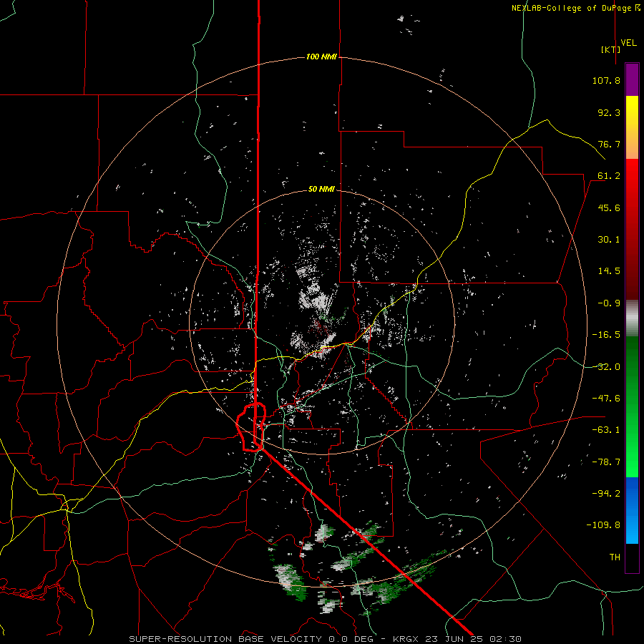Select the -16.5 velocity scale value

click(606, 335)
